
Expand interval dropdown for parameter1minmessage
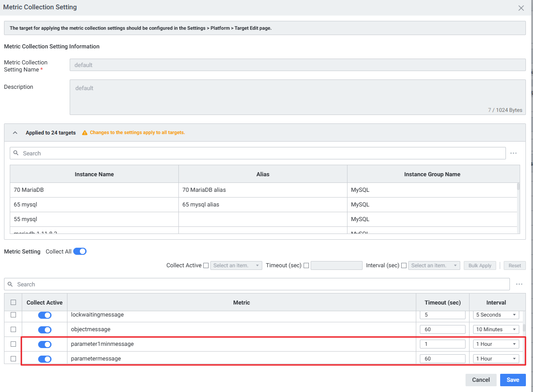point(496,344)
